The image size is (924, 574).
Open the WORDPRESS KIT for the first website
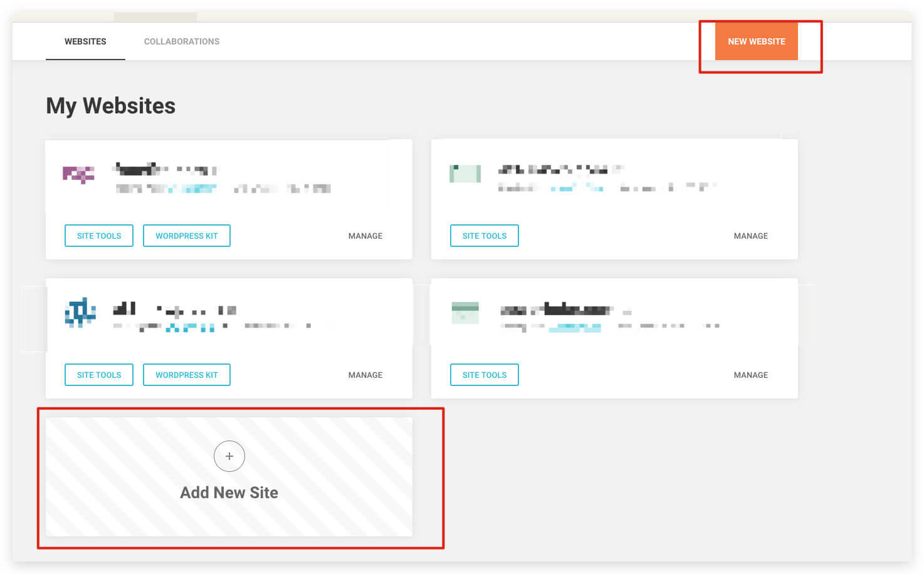click(x=186, y=236)
